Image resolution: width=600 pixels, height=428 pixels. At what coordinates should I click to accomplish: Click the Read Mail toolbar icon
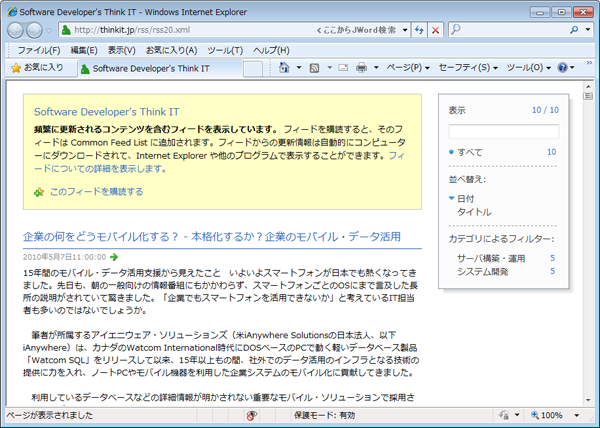point(341,68)
